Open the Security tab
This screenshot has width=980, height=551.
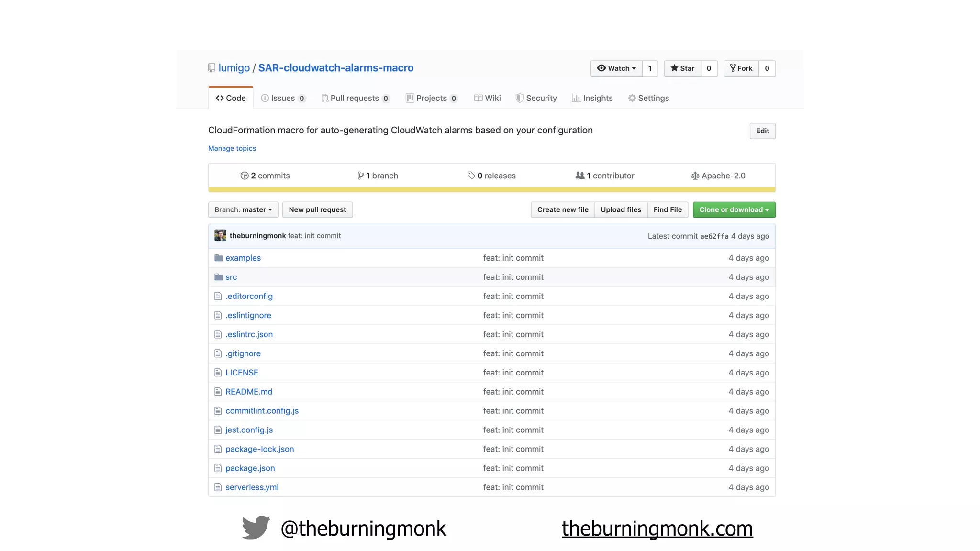pyautogui.click(x=536, y=98)
